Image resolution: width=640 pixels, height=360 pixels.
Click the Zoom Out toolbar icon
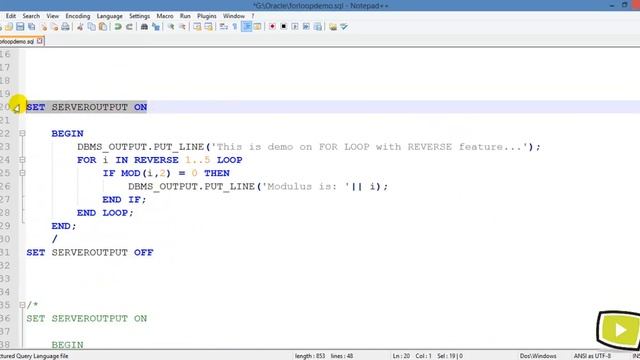click(x=182, y=27)
